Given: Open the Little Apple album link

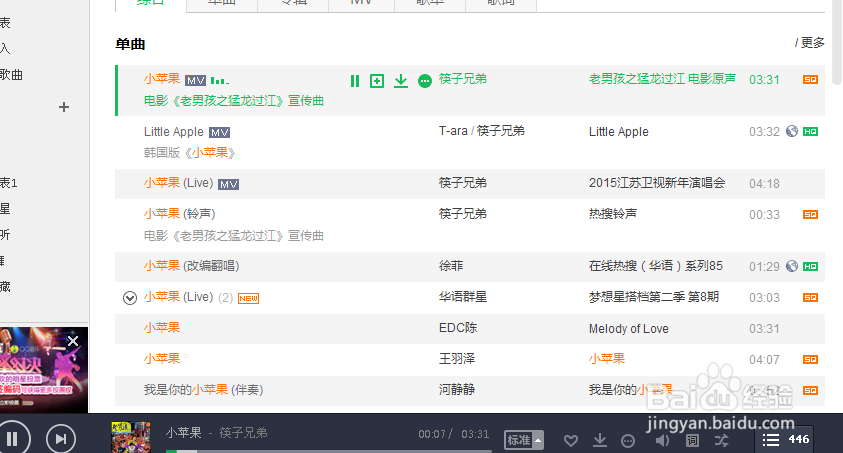Looking at the screenshot, I should [619, 132].
